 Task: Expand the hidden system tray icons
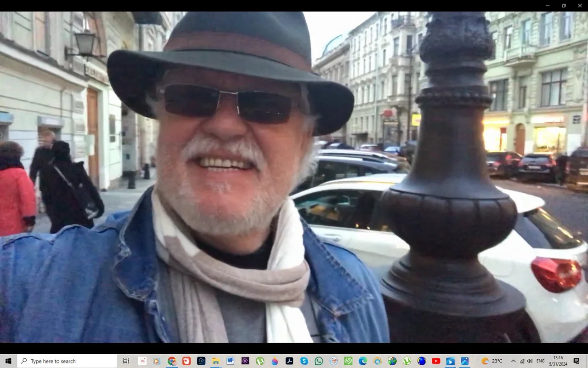513,361
